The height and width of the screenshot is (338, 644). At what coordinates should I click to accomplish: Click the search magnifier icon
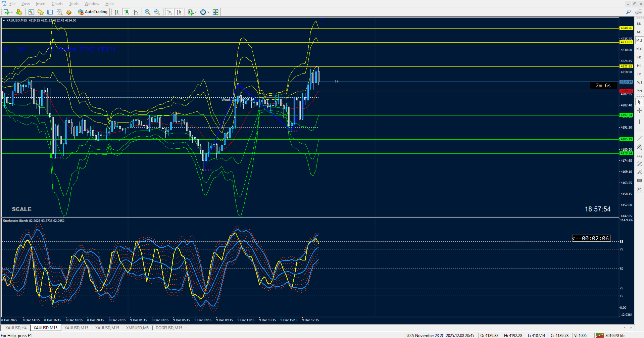[x=629, y=12]
